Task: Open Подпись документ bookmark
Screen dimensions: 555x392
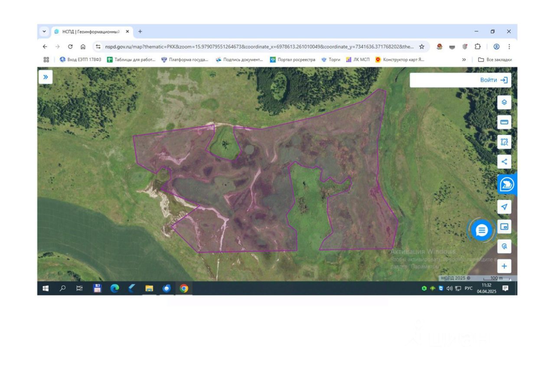Action: click(239, 59)
